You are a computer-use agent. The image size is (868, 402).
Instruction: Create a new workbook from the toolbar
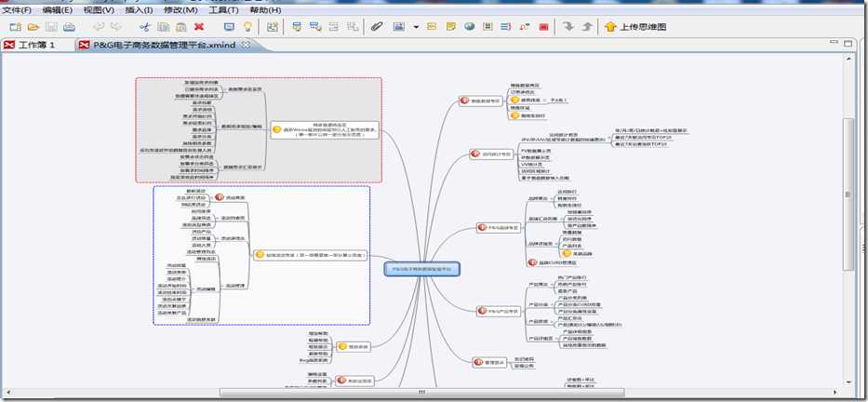click(15, 27)
